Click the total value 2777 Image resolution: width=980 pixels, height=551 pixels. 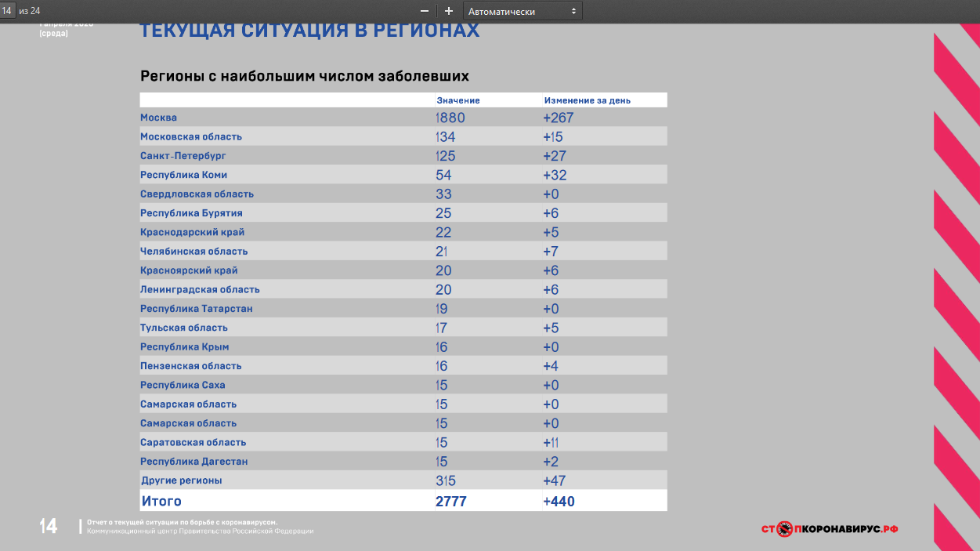451,501
